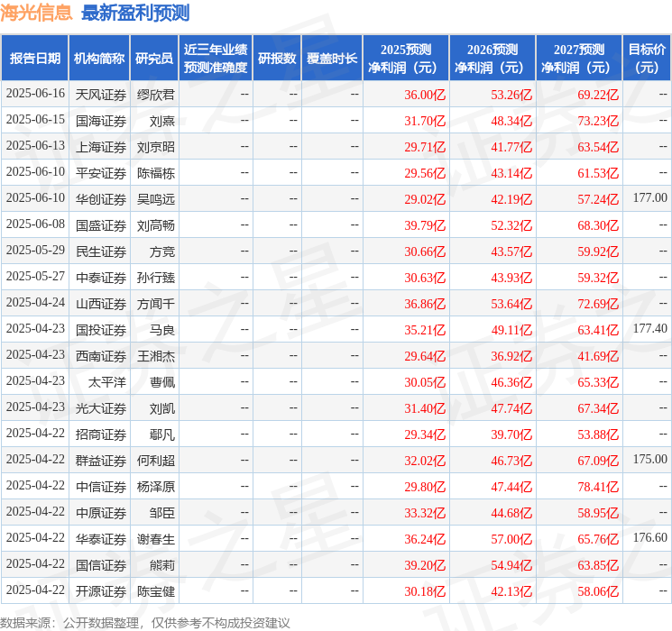Select the 机构简称 column header
Viewport: 672px width, 631px height.
pyautogui.click(x=99, y=59)
